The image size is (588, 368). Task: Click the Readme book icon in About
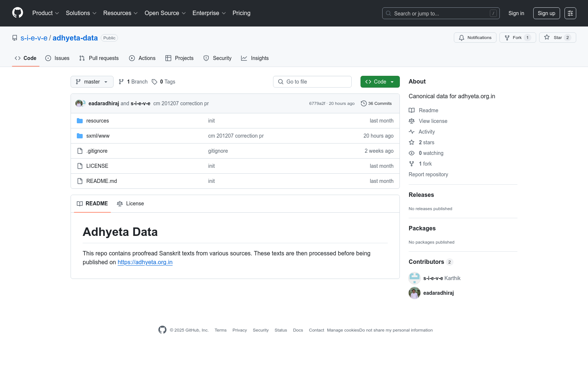tap(412, 110)
